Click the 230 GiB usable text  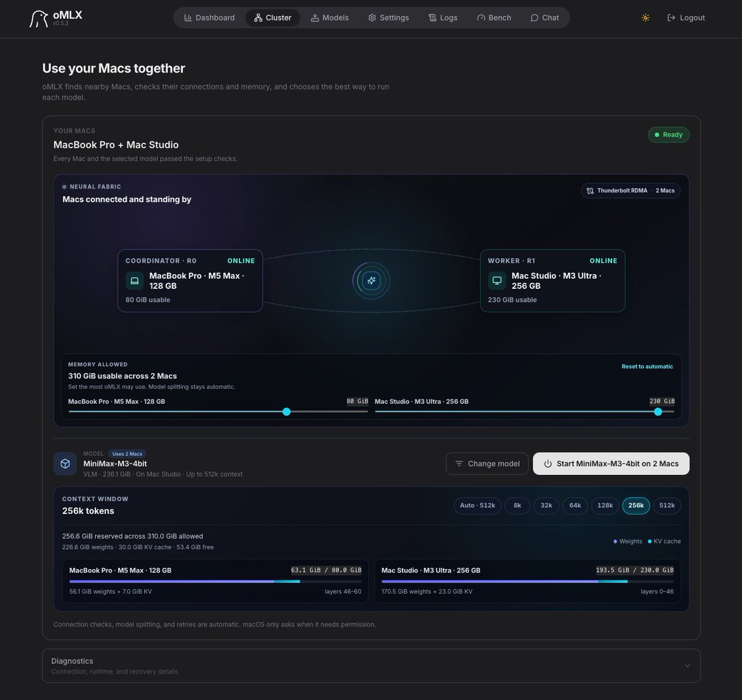coord(512,300)
